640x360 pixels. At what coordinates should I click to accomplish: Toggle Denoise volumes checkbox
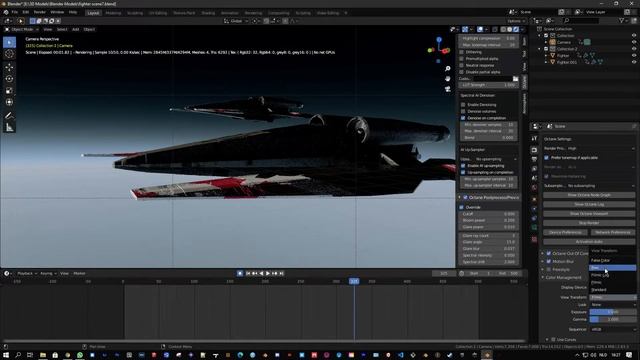(463, 111)
